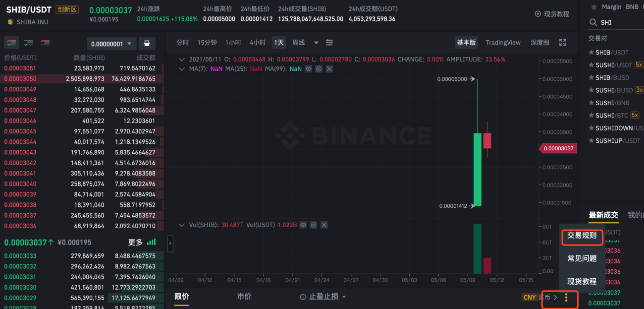Switch chart to TradingView mode
Viewport: 644px width, 309px height.
[x=503, y=43]
